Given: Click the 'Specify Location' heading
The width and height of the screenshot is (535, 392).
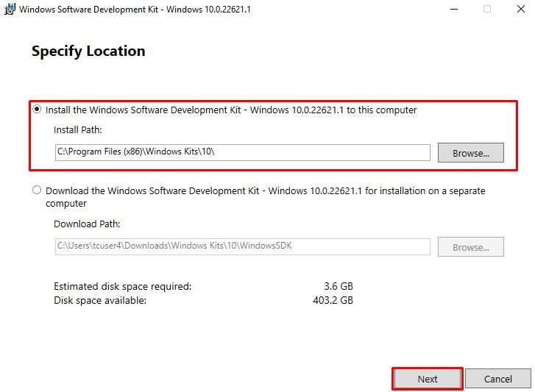Looking at the screenshot, I should (x=88, y=51).
